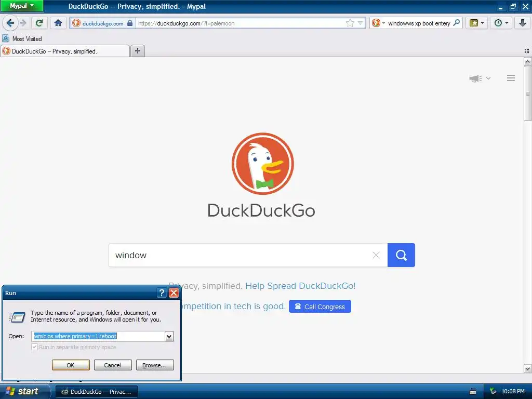Screen dimensions: 532x399
Task: Show all tabs grid icon
Action: click(x=527, y=51)
